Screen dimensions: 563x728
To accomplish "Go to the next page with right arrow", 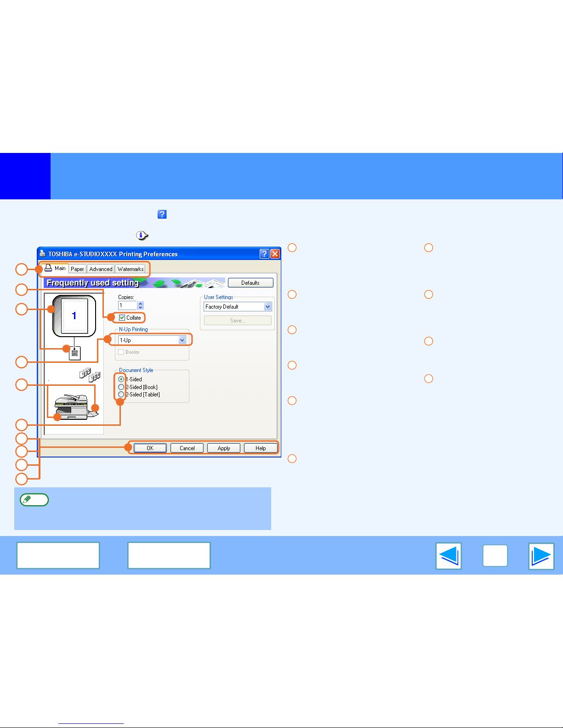I will click(541, 556).
